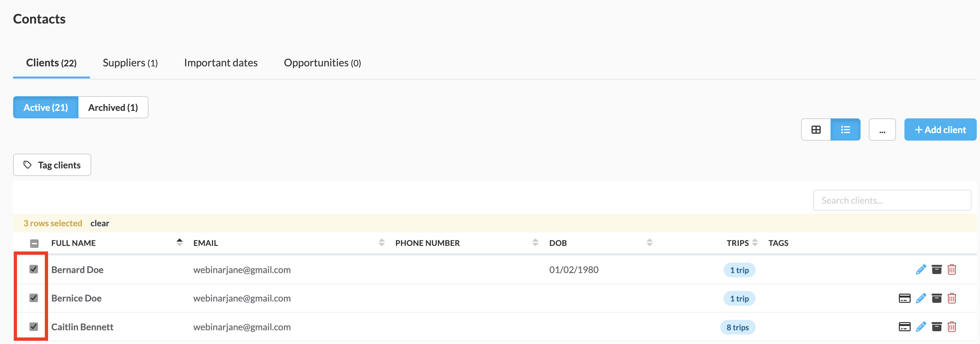Open Bernice Doe's payment card icon

[x=904, y=298]
